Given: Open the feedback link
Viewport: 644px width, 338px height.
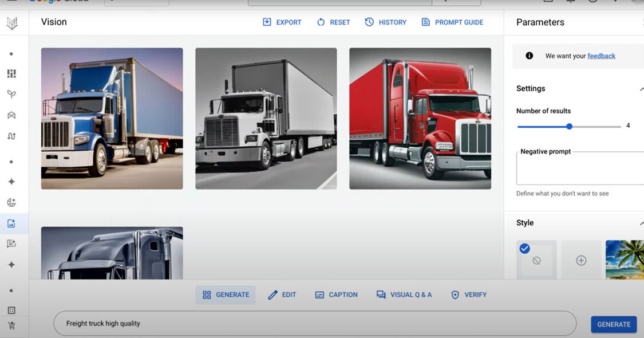Looking at the screenshot, I should point(601,56).
